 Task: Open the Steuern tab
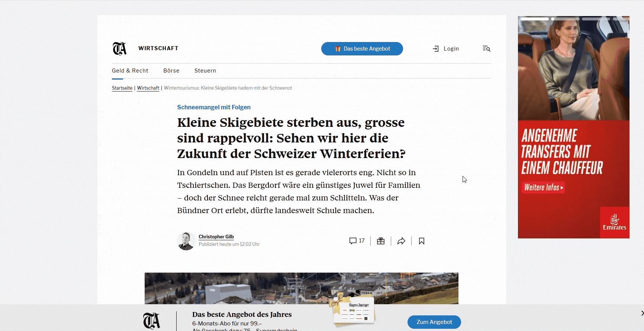[x=205, y=71]
